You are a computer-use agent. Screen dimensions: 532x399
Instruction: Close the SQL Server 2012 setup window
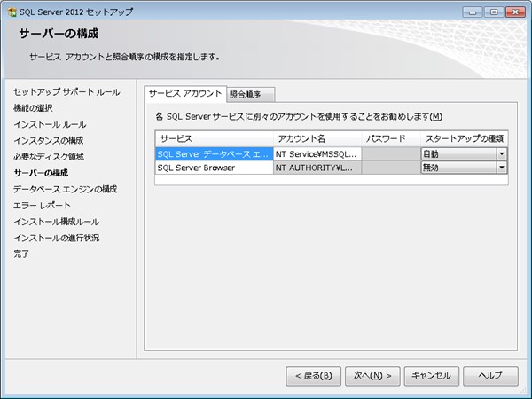(515, 12)
